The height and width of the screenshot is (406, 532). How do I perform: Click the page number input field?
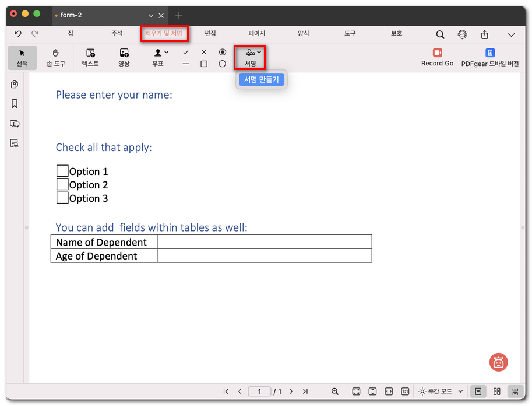pyautogui.click(x=260, y=391)
